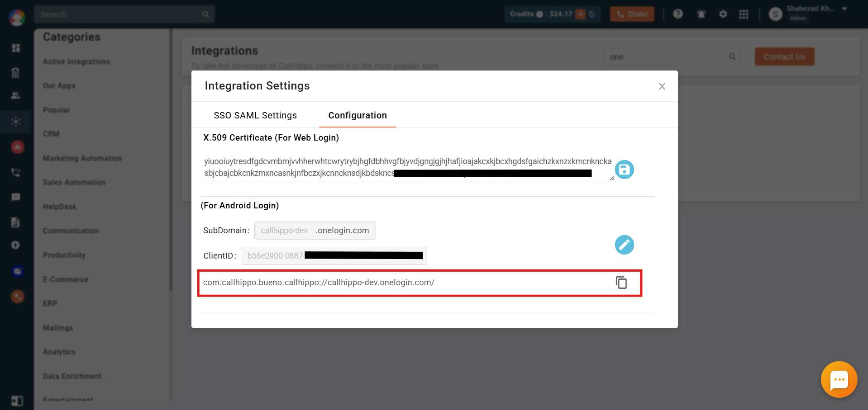The width and height of the screenshot is (868, 410).
Task: Refresh the credits balance icon
Action: coord(592,14)
